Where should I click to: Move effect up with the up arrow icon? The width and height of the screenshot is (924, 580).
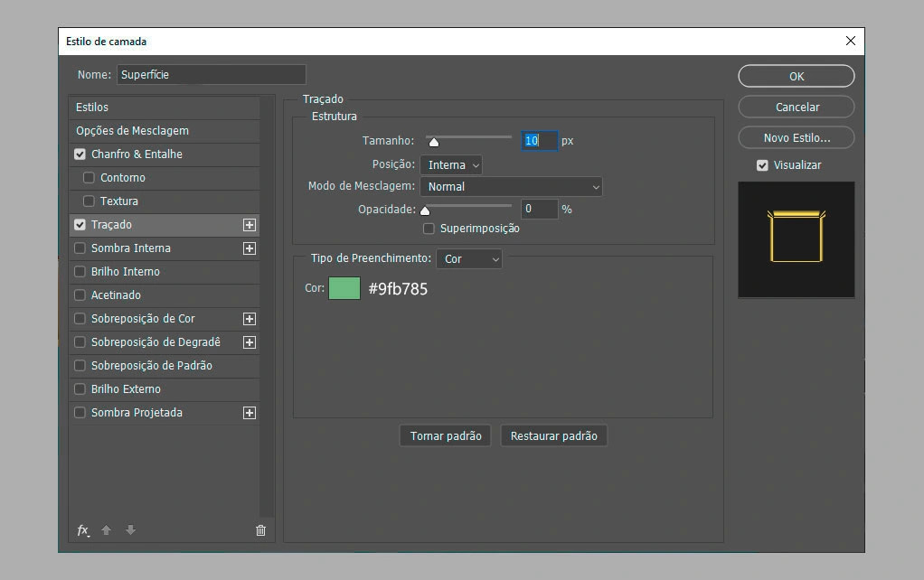[x=107, y=530]
